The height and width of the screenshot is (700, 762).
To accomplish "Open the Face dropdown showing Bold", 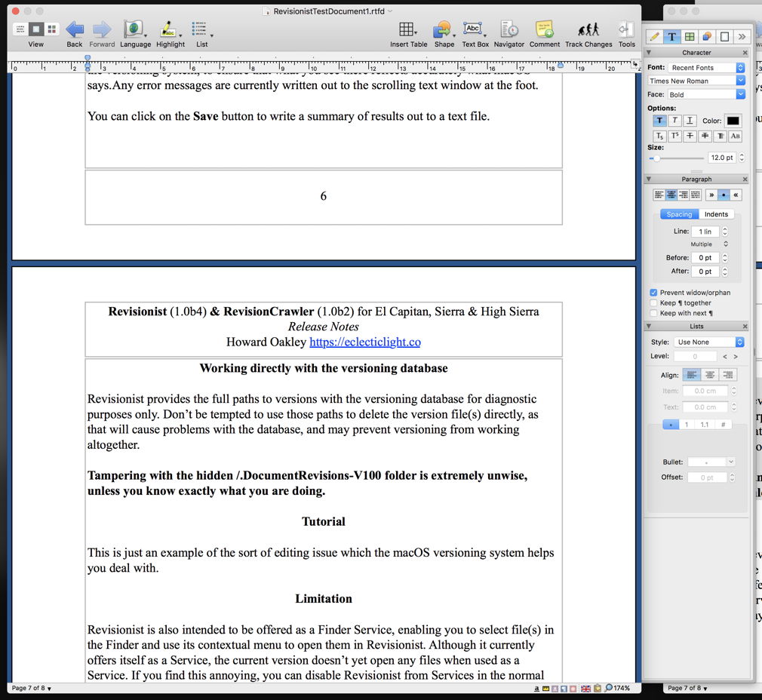I will point(706,94).
